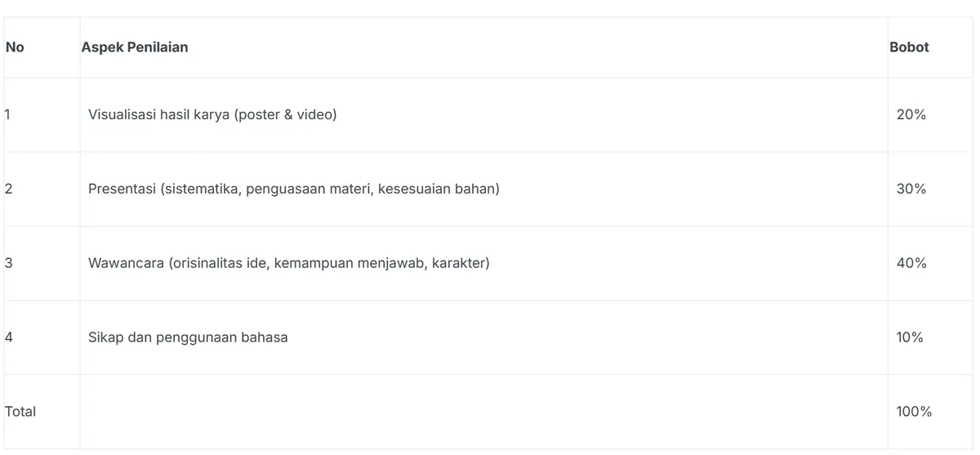980x455 pixels.
Task: Click the word 'Presentasi'
Action: (x=122, y=189)
